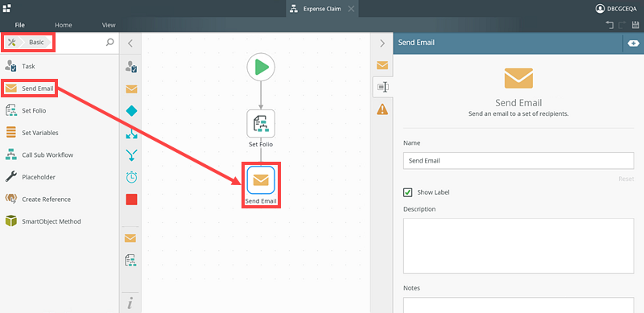Click the save disk icon
Image resolution: width=644 pixels, height=313 pixels.
point(635,25)
